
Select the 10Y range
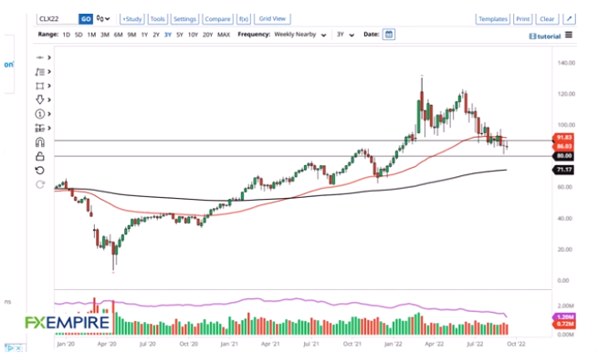pos(193,35)
